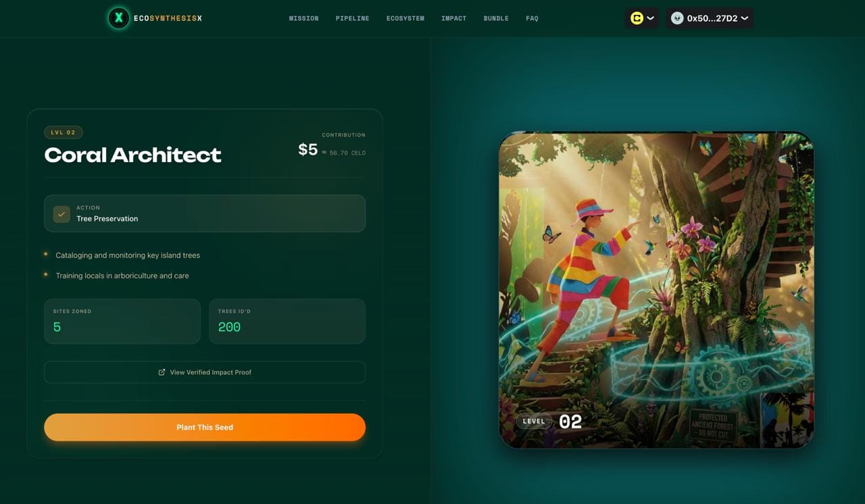This screenshot has height=504, width=865.
Task: Click the yellow Celo network icon
Action: (x=637, y=18)
